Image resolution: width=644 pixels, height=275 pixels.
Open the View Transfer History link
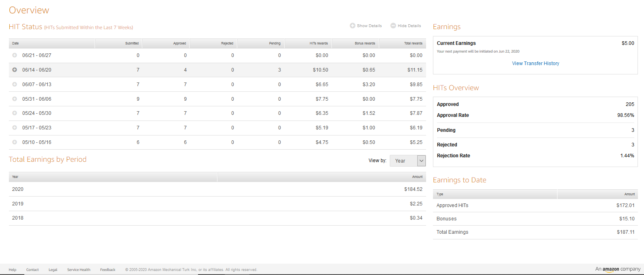click(x=536, y=63)
